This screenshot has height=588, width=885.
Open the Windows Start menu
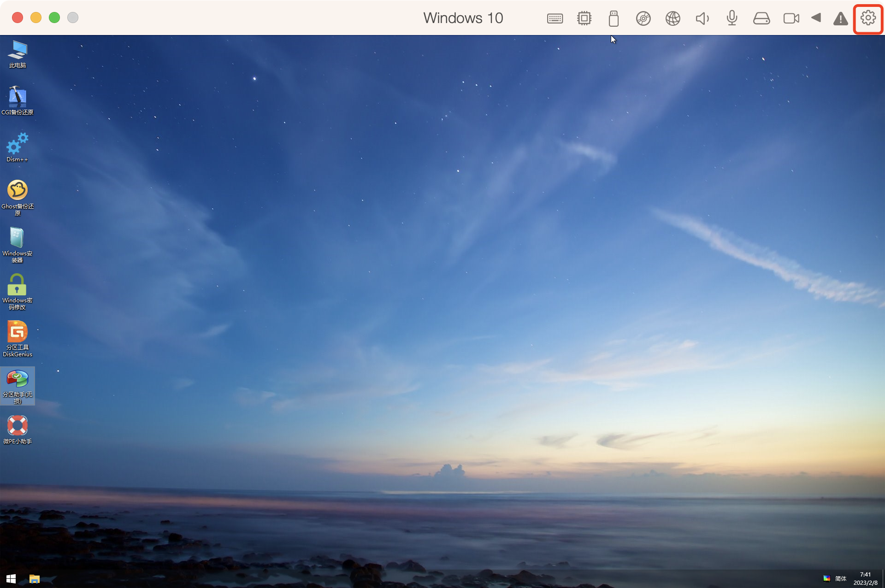pyautogui.click(x=11, y=579)
